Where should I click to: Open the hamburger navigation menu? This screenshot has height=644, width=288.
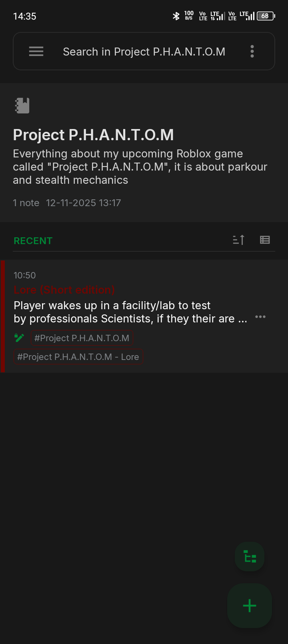point(36,52)
